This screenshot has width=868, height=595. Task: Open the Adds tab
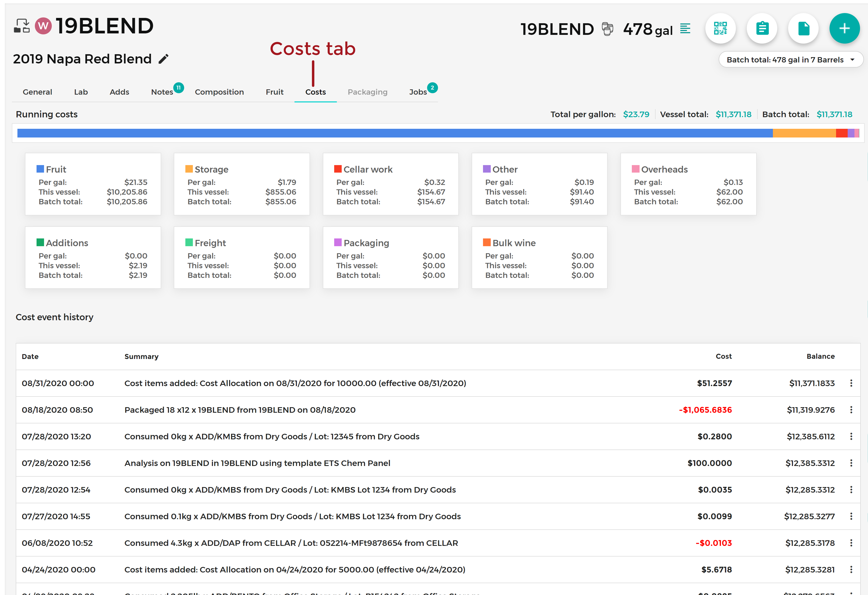tap(119, 92)
